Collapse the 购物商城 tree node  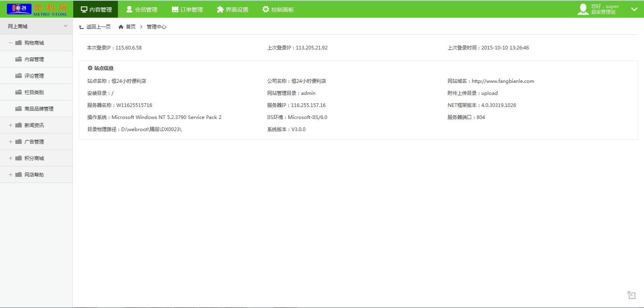(x=10, y=43)
